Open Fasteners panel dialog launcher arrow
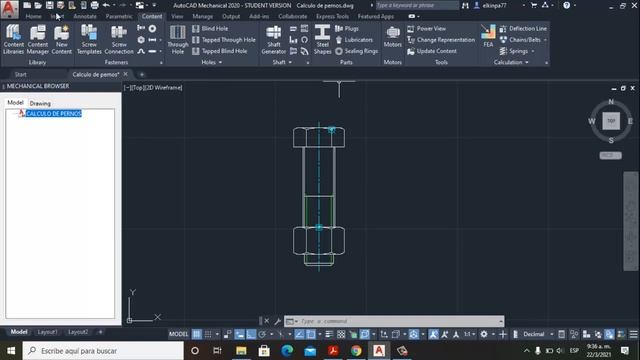The height and width of the screenshot is (360, 640). coord(161,62)
